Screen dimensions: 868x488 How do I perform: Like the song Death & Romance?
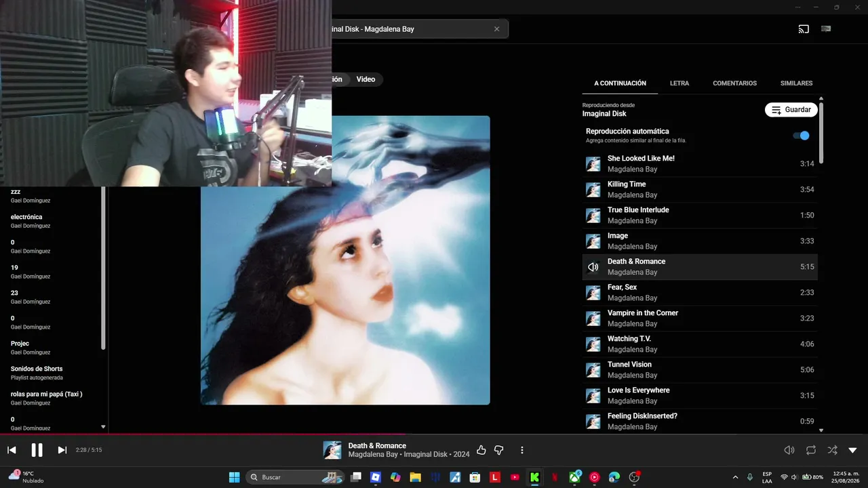coord(481,450)
